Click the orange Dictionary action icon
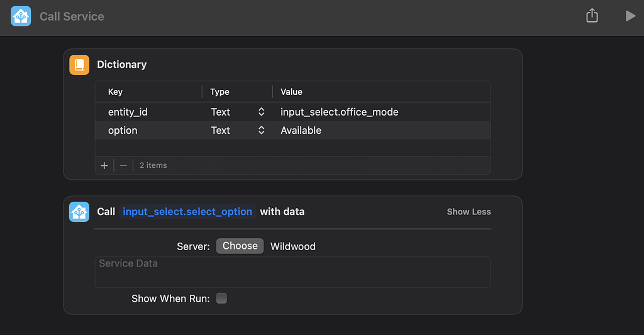The width and height of the screenshot is (644, 335). [79, 65]
